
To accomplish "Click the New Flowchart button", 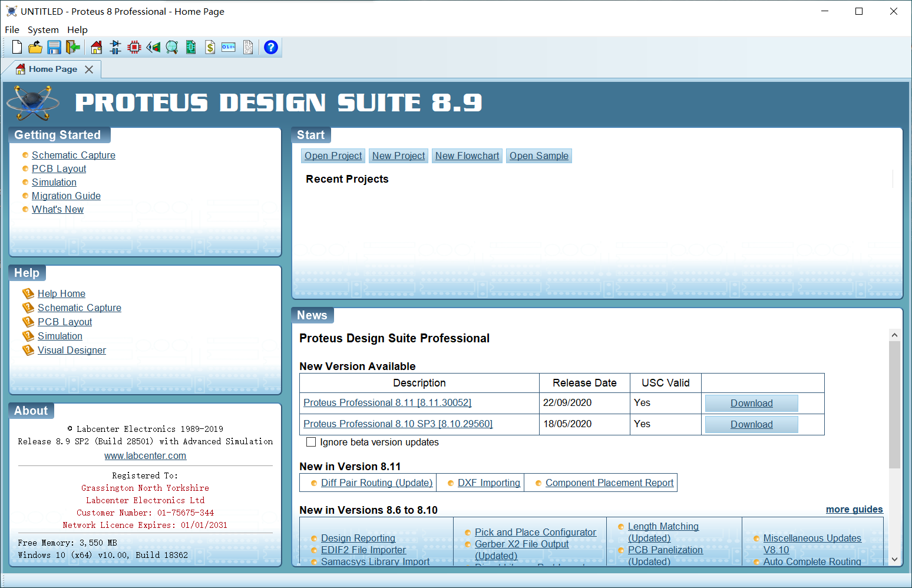I will 467,156.
